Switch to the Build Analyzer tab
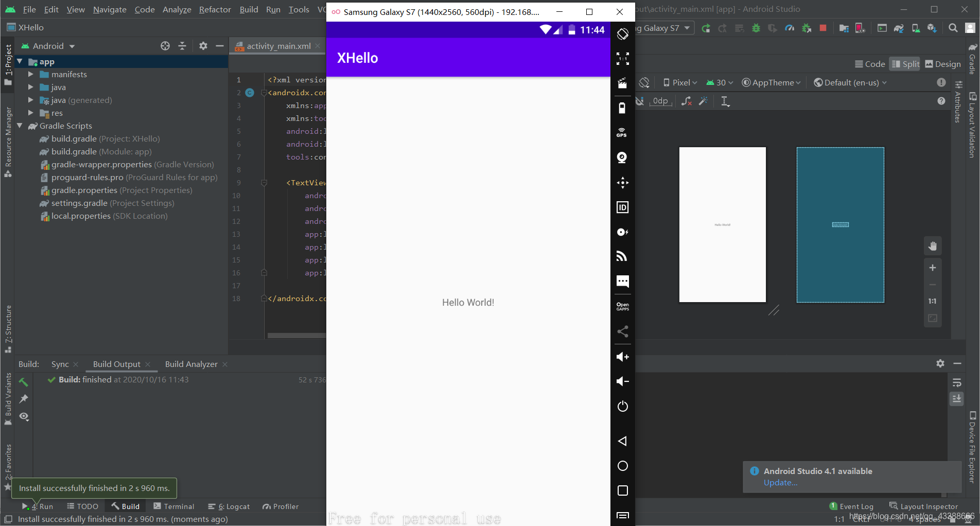Screen dimensions: 980x526 click(x=191, y=364)
